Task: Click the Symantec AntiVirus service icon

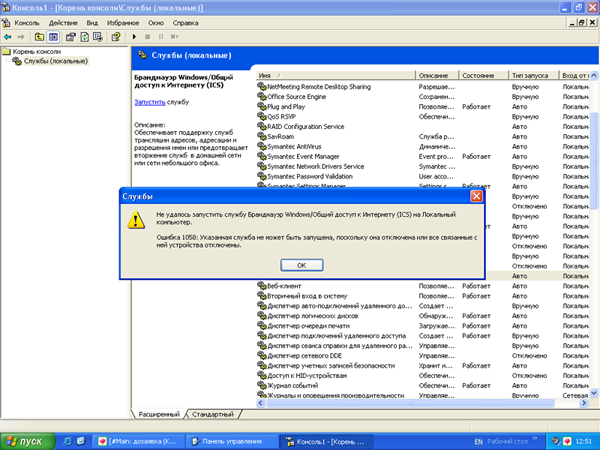Action: click(x=262, y=146)
